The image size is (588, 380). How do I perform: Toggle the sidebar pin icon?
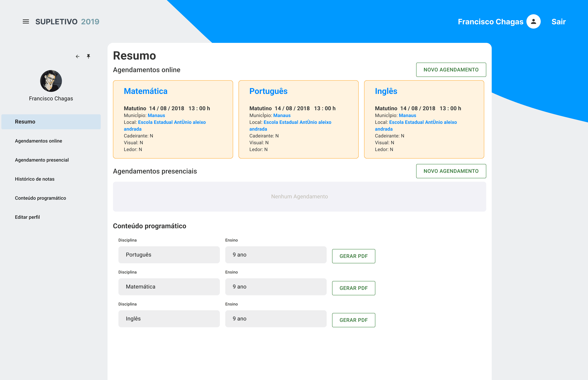tap(88, 56)
